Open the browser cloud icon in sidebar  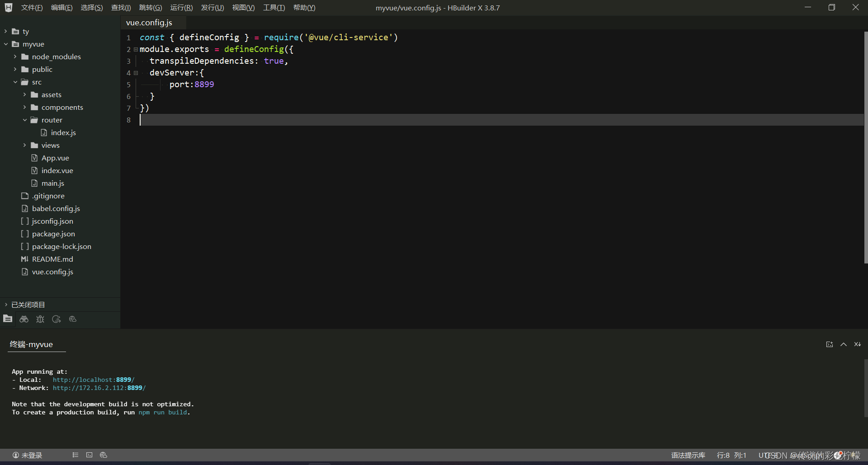point(72,319)
